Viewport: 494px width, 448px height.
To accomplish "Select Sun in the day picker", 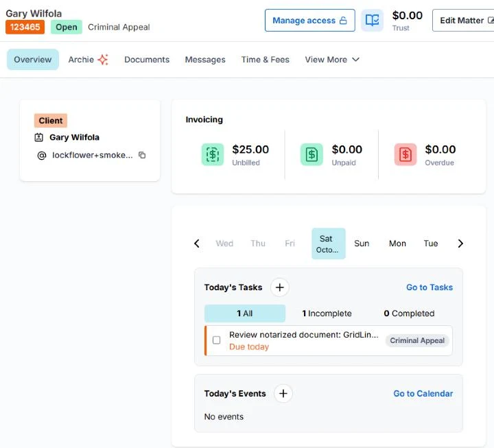I will (x=362, y=244).
